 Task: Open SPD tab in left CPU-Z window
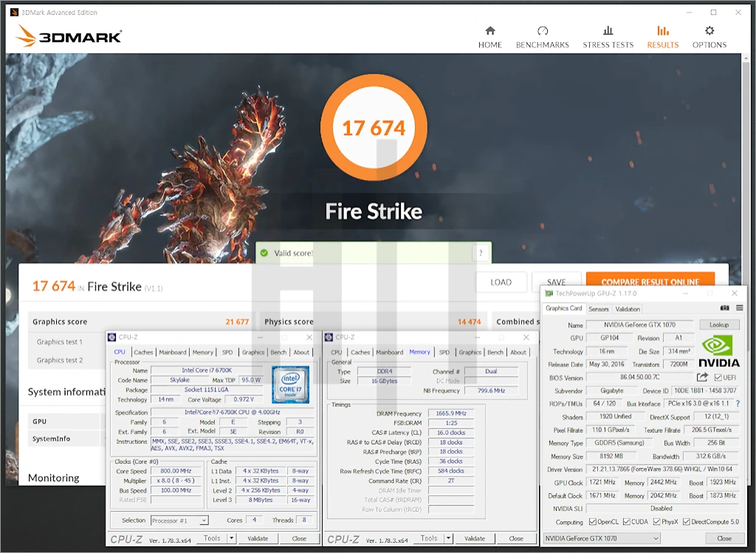tap(227, 352)
